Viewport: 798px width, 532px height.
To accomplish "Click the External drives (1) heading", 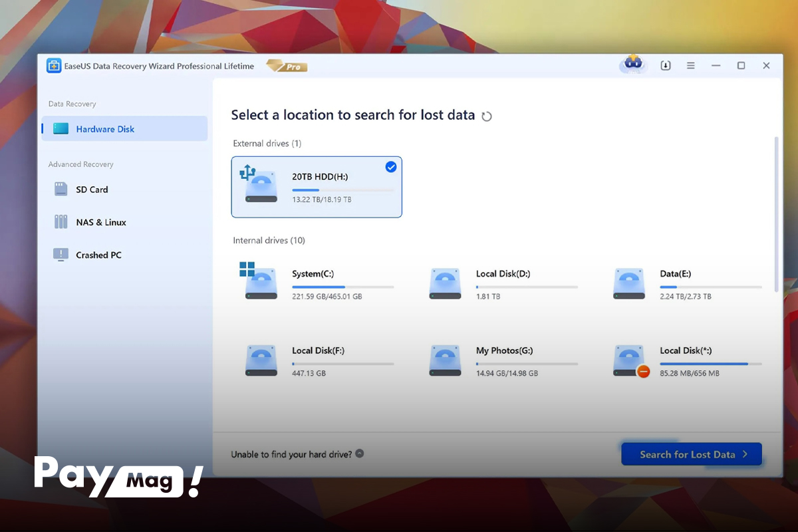I will point(267,144).
